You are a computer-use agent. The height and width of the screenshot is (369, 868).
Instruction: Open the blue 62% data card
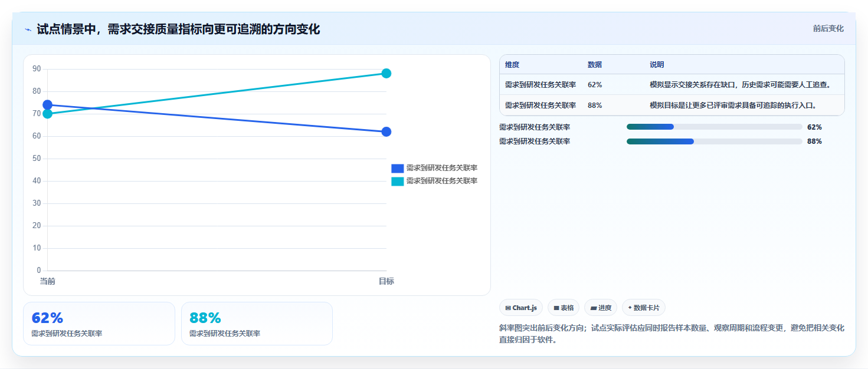(99, 324)
